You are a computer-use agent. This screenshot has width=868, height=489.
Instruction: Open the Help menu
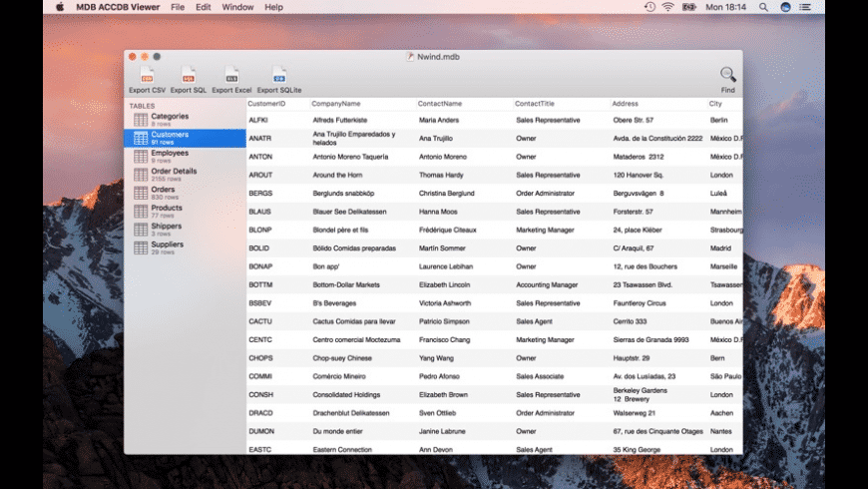click(x=273, y=7)
